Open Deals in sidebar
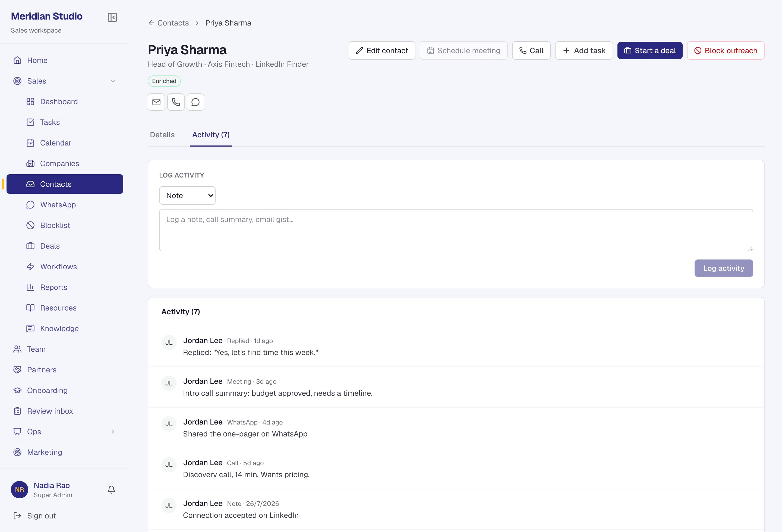 pyautogui.click(x=65, y=246)
